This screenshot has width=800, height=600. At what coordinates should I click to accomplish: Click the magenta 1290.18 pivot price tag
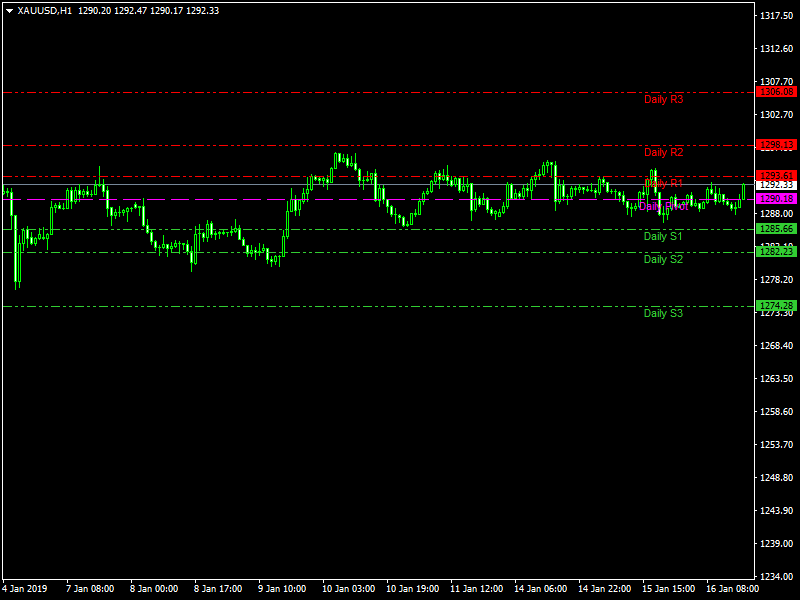[x=776, y=199]
